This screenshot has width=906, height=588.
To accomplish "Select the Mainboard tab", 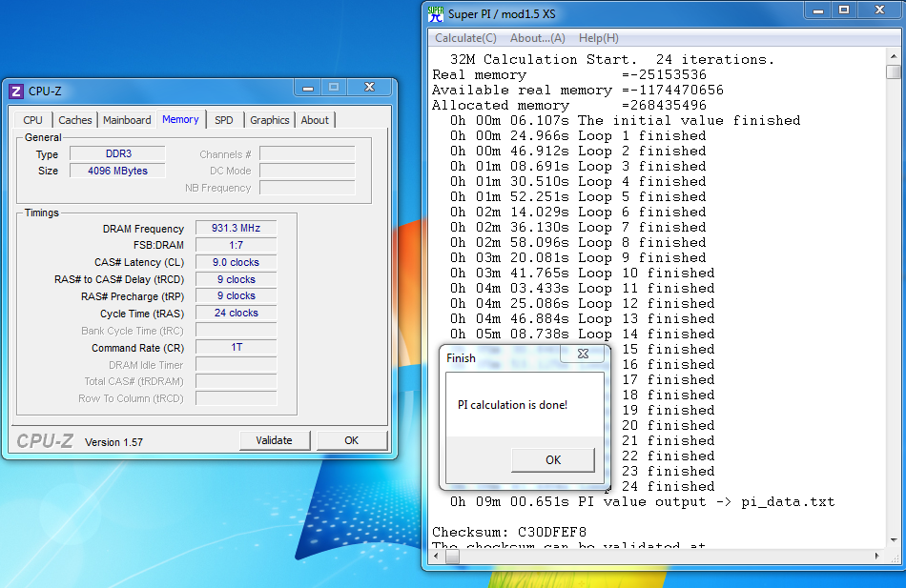I will coord(127,120).
